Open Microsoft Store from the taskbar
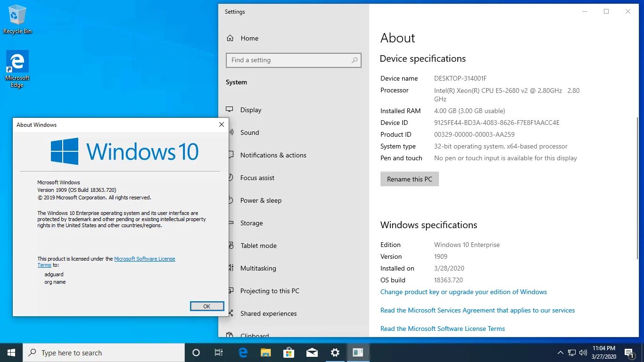Screen dimensions: 644x362 289,352
